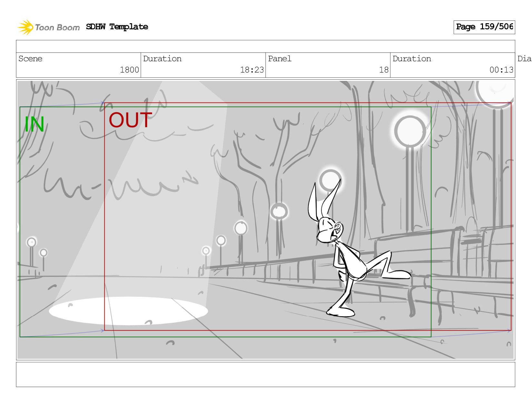Click the panel number 18
The image size is (532, 411).
click(x=384, y=70)
